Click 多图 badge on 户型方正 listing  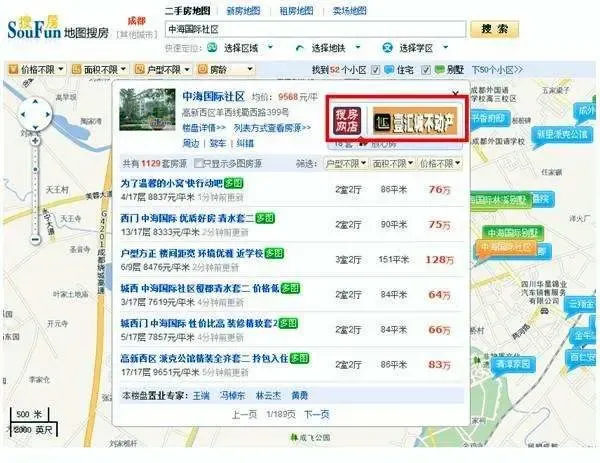click(x=274, y=253)
